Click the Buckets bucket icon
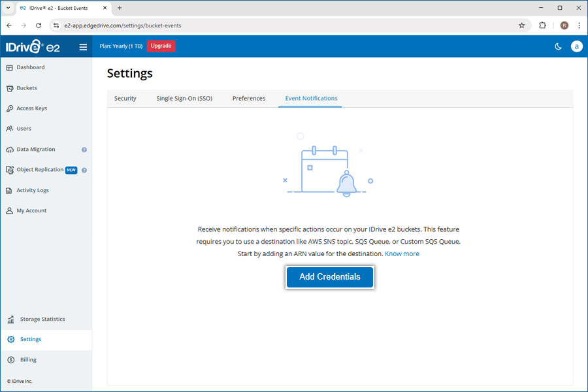 [9, 88]
